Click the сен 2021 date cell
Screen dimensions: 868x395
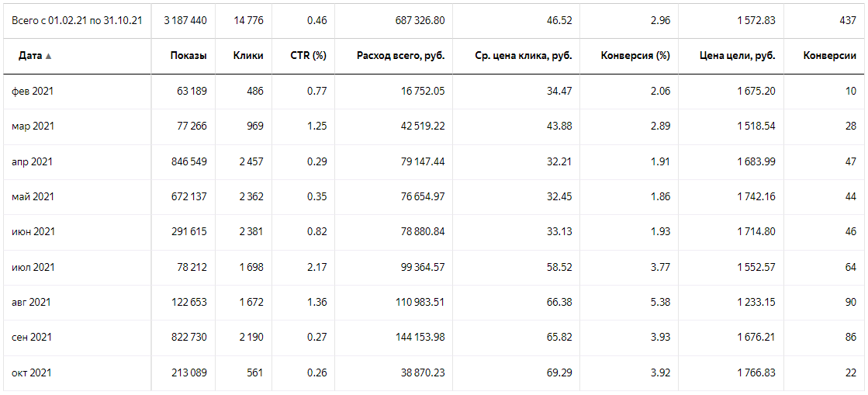tap(32, 338)
